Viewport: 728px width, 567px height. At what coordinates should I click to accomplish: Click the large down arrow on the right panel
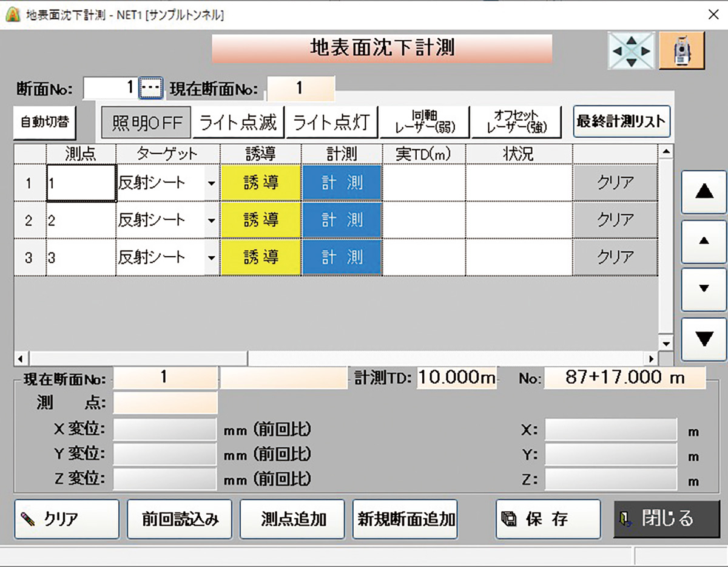703,338
